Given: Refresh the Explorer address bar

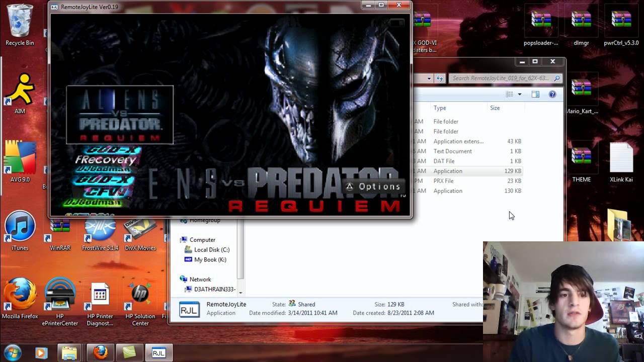Looking at the screenshot, I should pyautogui.click(x=440, y=78).
